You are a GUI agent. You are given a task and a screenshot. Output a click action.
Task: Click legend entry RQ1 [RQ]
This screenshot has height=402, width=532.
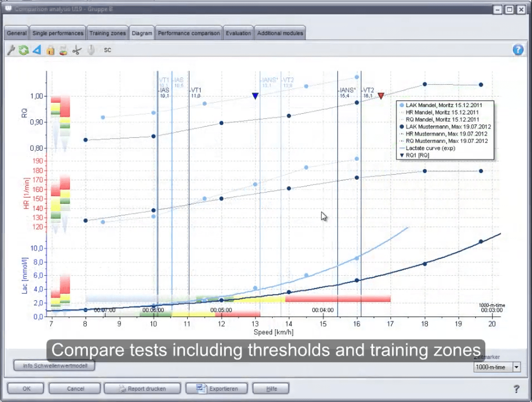click(x=414, y=155)
